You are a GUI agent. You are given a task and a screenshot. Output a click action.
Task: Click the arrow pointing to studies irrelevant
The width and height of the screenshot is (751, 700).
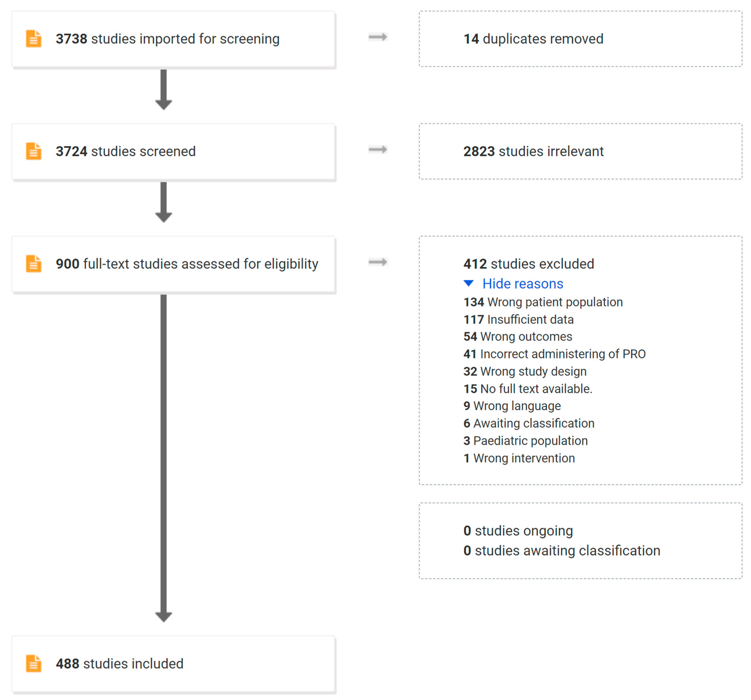tap(378, 150)
